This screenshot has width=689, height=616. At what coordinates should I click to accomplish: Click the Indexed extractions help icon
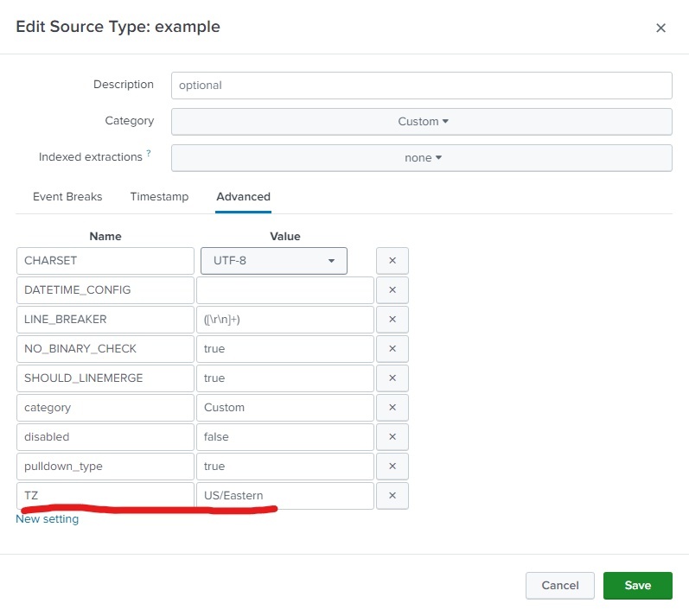149,154
